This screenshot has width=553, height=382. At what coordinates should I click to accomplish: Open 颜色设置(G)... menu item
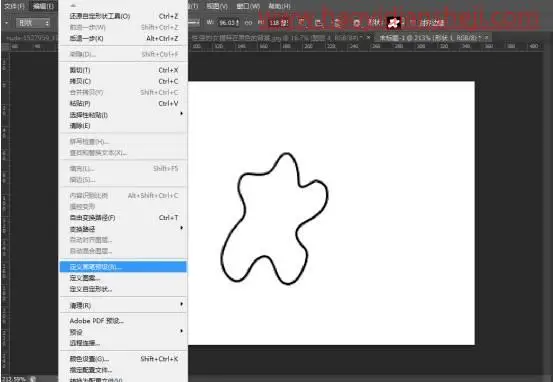[123, 359]
